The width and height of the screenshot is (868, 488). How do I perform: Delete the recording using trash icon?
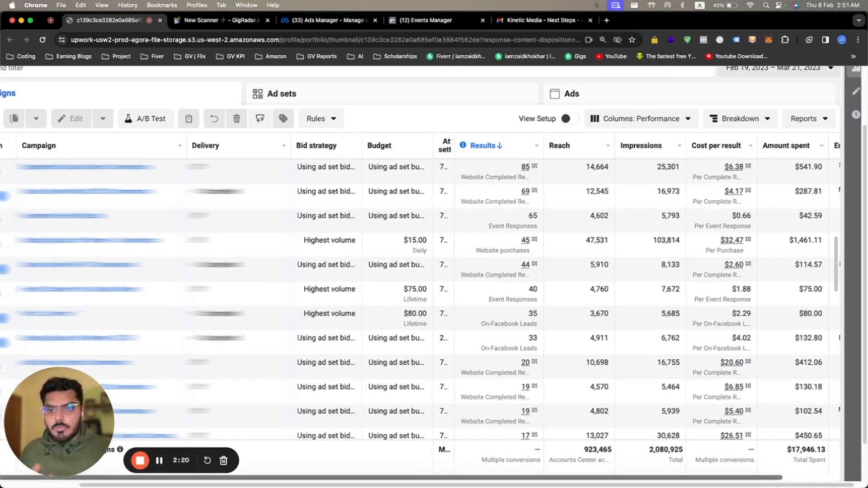(x=223, y=460)
